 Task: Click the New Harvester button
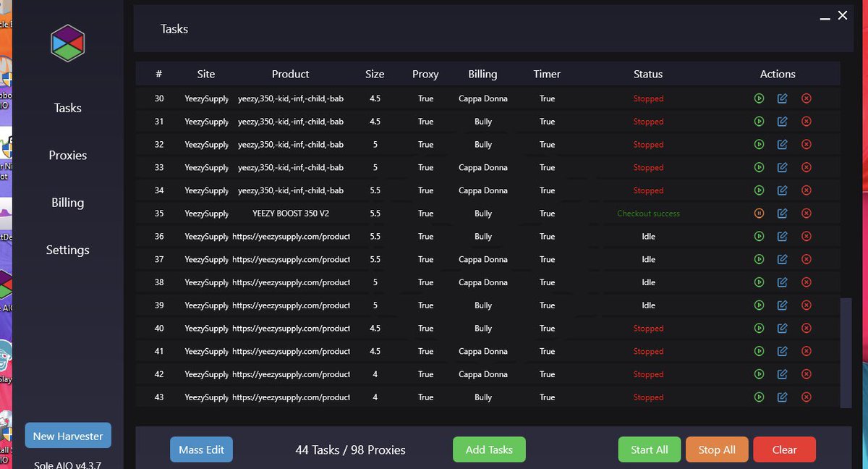pos(68,436)
